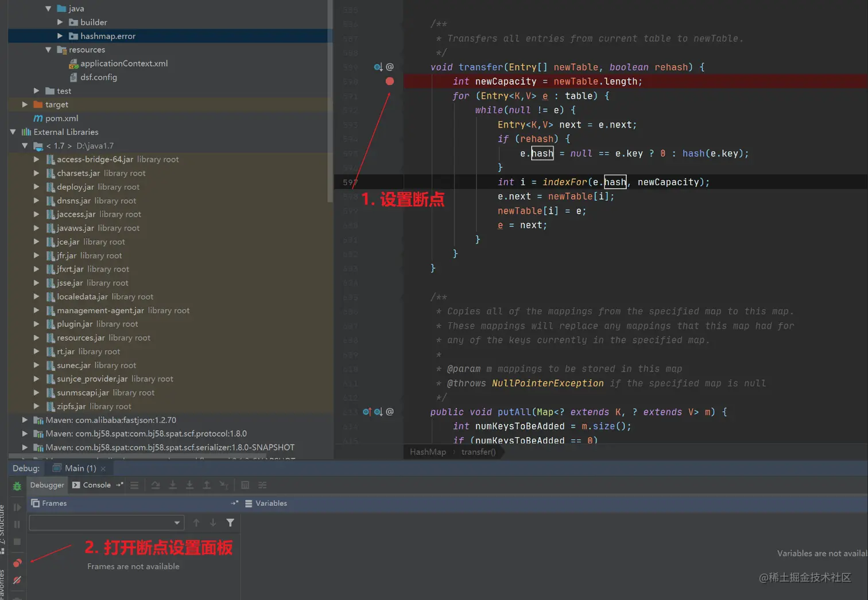Image resolution: width=868 pixels, height=600 pixels.
Task: Click HashMap breadcrumb
Action: (428, 452)
